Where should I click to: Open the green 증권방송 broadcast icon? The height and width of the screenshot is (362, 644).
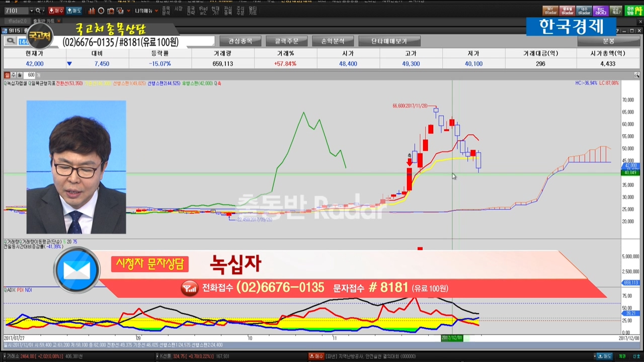tap(634, 11)
